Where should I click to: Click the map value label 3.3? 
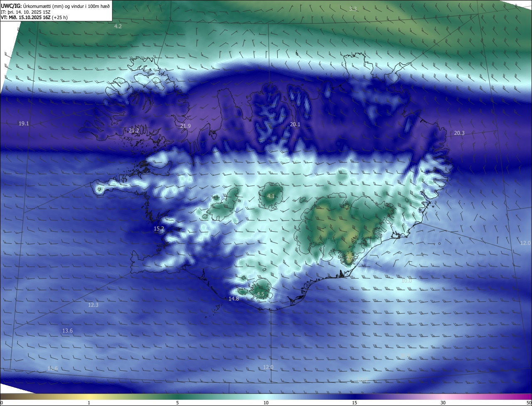[x=353, y=9]
